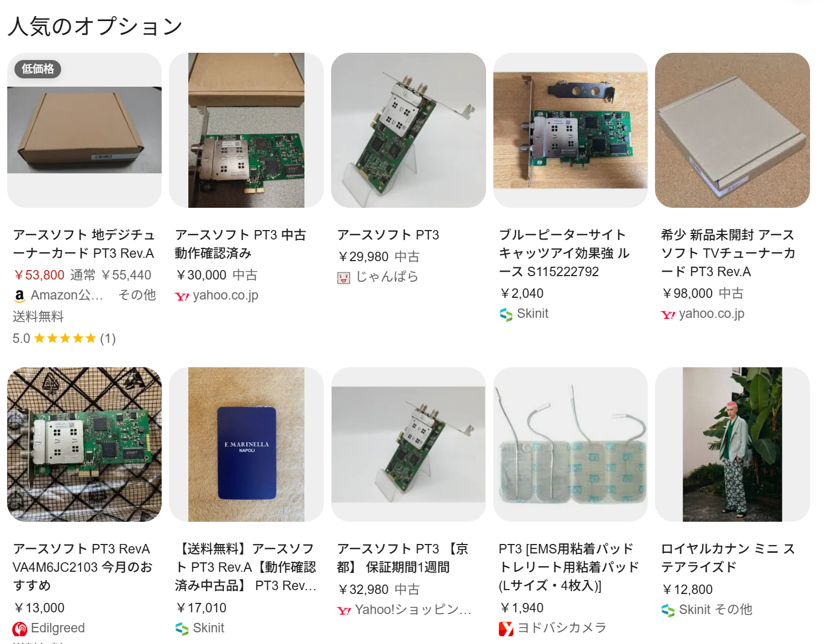Click the Amazon seller logo icon
Image resolution: width=825 pixels, height=644 pixels.
tap(19, 296)
